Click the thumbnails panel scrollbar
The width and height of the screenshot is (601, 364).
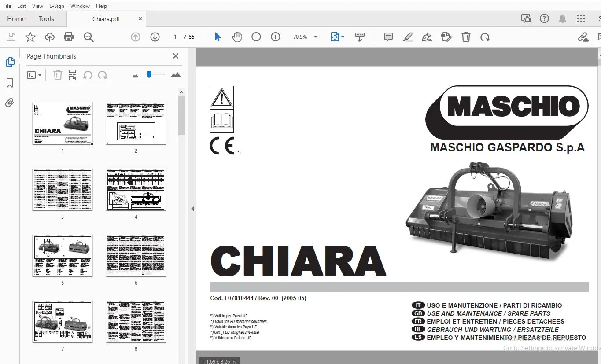pos(181,114)
